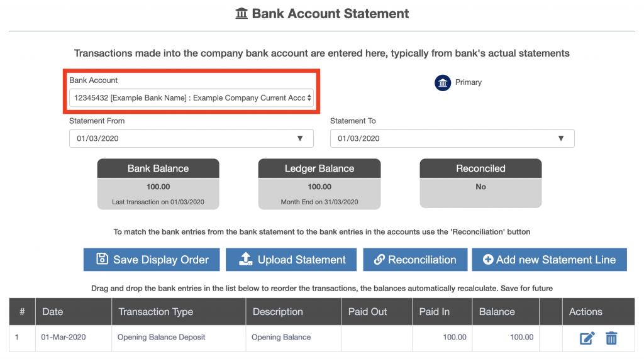Click the Reconciled status card
This screenshot has height=359, width=644.
[x=480, y=183]
